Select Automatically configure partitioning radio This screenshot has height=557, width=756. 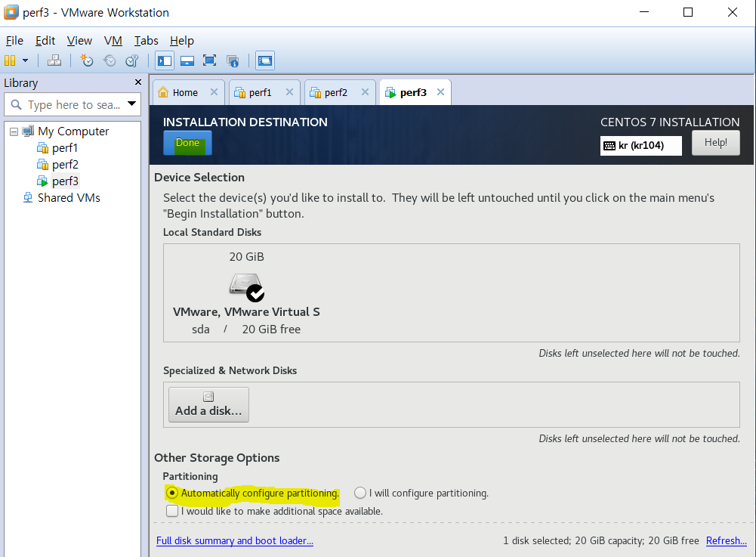point(171,493)
